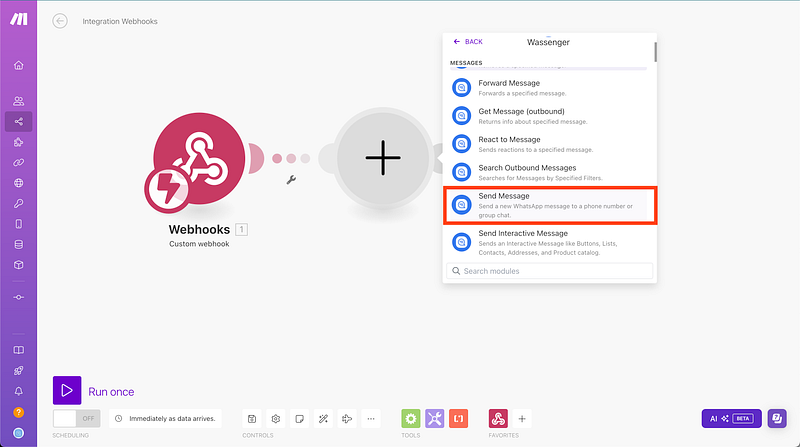800x447 pixels.
Task: Click the module list scrollbar
Action: point(655,52)
